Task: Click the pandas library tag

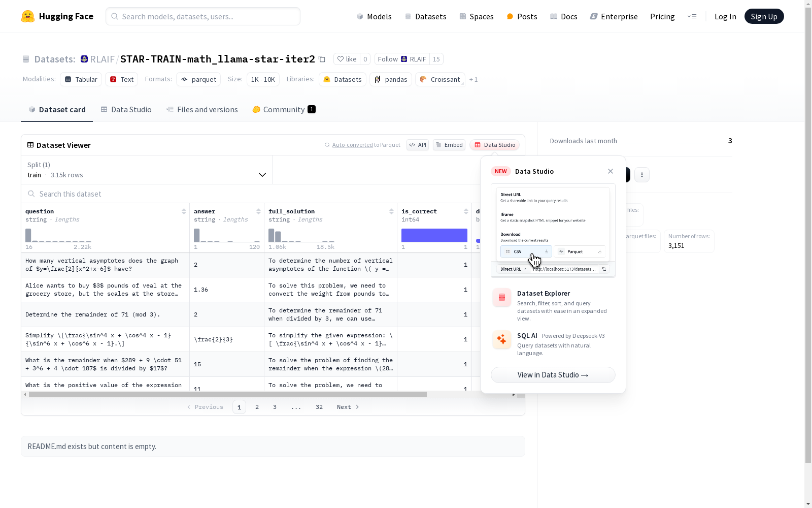Action: click(391, 79)
